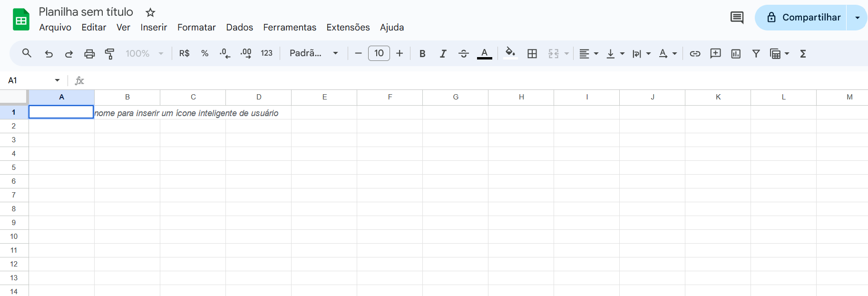Print the spreadsheet
The image size is (868, 296).
pos(89,54)
